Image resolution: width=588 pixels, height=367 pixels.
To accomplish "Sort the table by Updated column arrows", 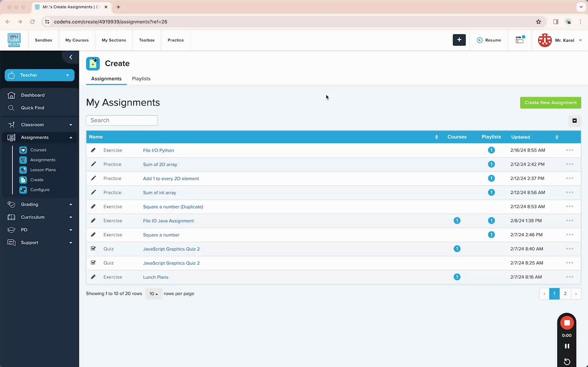I will 557,137.
